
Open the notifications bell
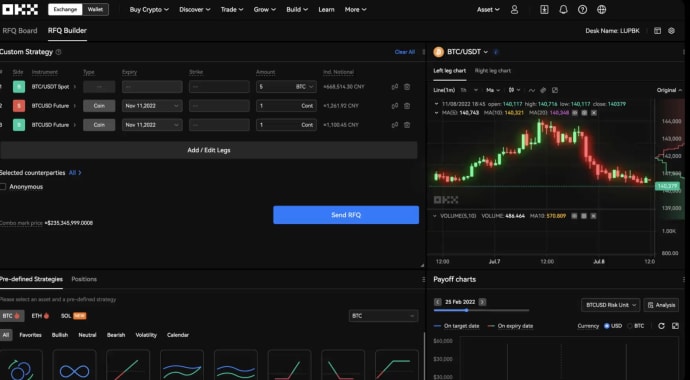click(x=563, y=9)
